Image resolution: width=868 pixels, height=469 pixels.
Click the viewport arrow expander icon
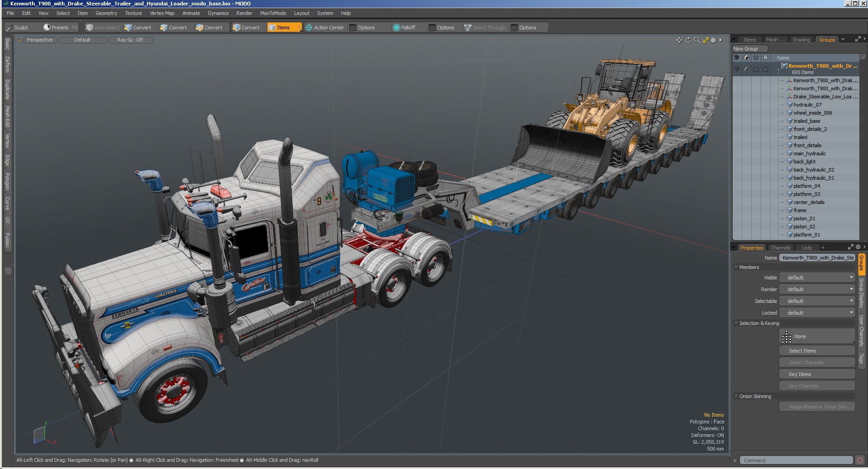[x=720, y=40]
